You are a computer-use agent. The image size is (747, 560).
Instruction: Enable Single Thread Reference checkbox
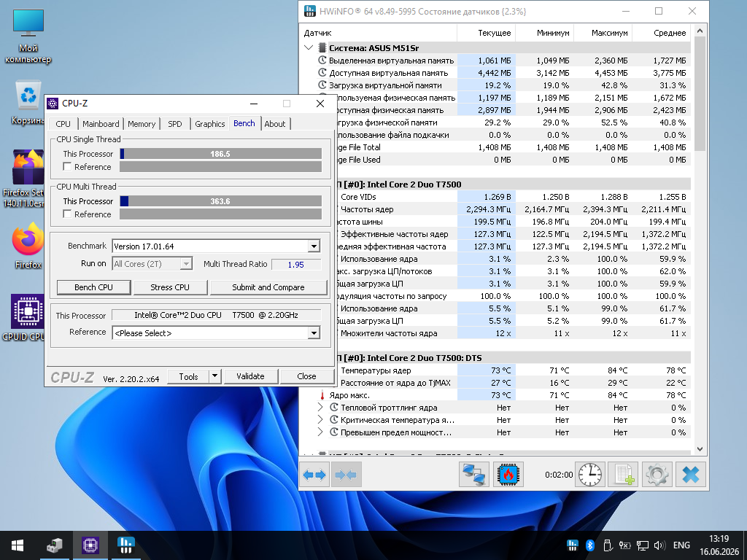pos(67,167)
